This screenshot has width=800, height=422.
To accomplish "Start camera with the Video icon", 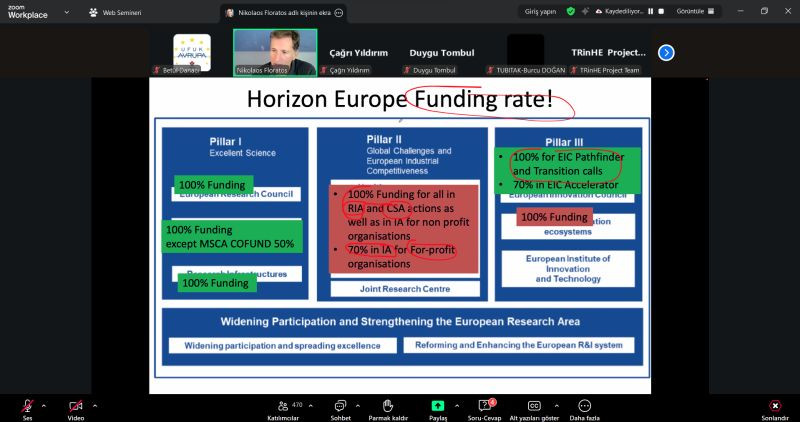I will pyautogui.click(x=76, y=406).
